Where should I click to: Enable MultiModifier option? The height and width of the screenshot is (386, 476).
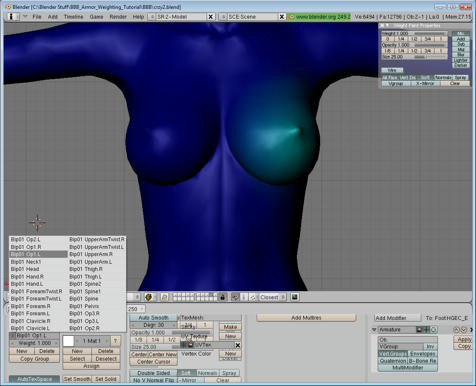(x=408, y=368)
